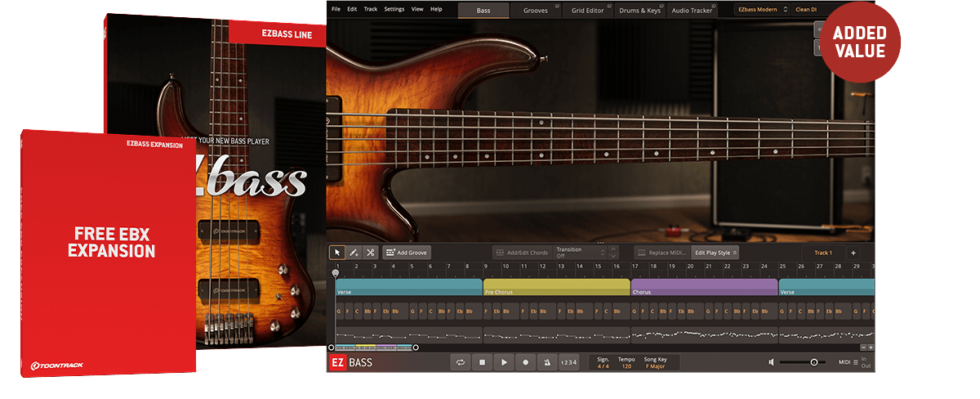This screenshot has width=980, height=399.
Task: Open the Settings menu
Action: (x=394, y=9)
